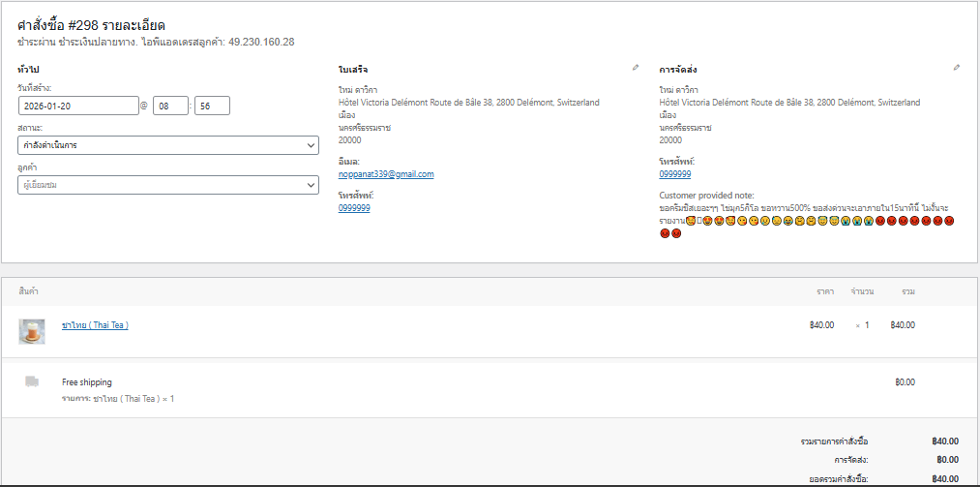Select the Free shipping line item
980x487 pixels.
[87, 382]
